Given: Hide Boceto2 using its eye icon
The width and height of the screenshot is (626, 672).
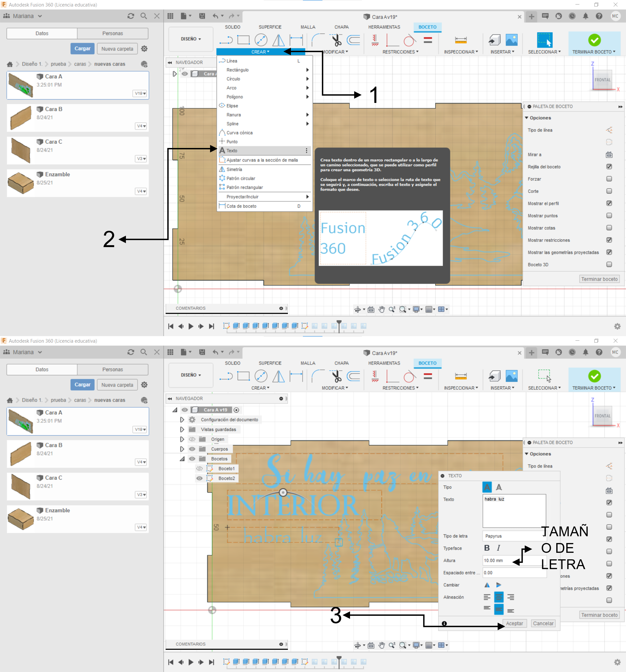Looking at the screenshot, I should click(x=199, y=478).
